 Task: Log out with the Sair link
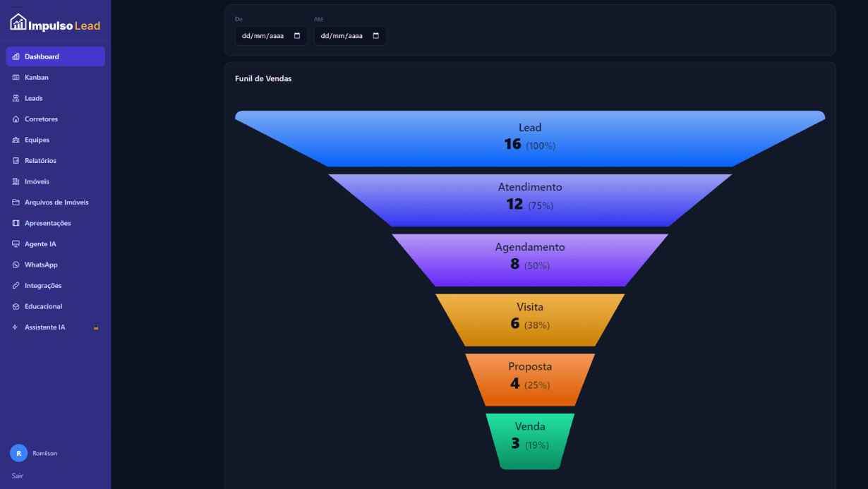click(x=18, y=476)
